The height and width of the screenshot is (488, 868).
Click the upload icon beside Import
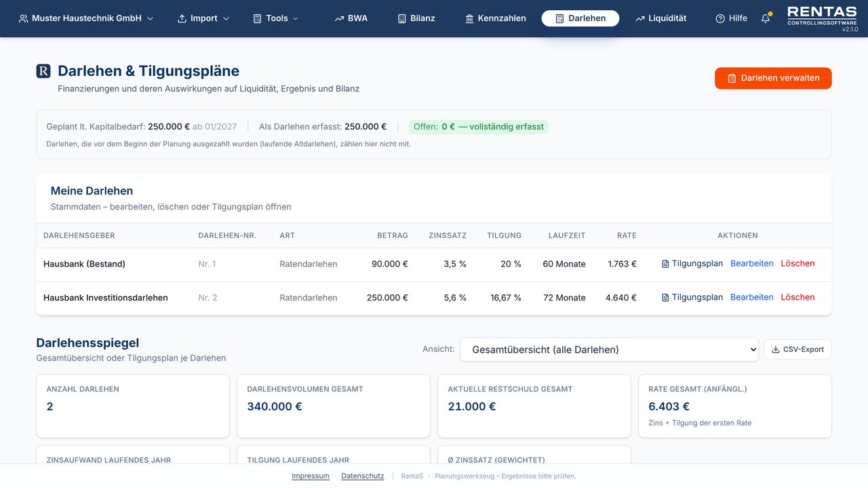coord(182,18)
